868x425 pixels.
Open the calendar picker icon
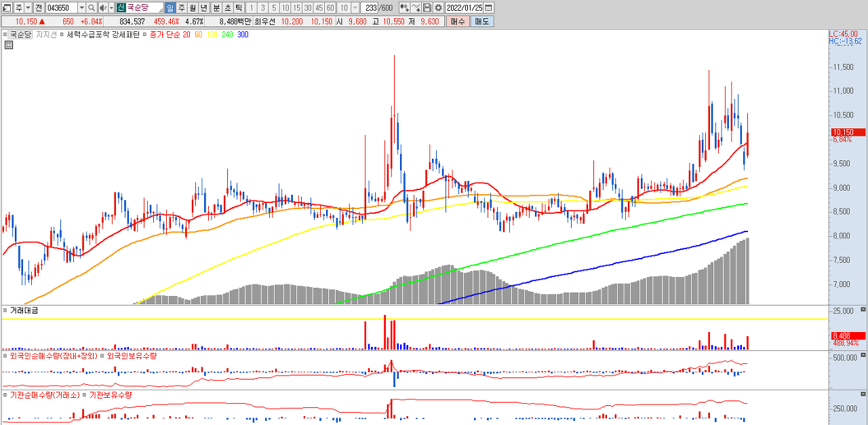click(489, 7)
